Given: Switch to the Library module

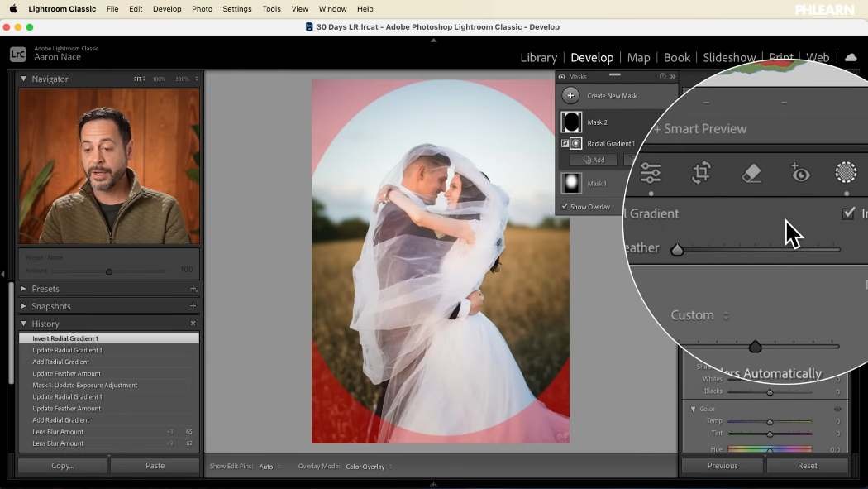Looking at the screenshot, I should click(x=539, y=58).
